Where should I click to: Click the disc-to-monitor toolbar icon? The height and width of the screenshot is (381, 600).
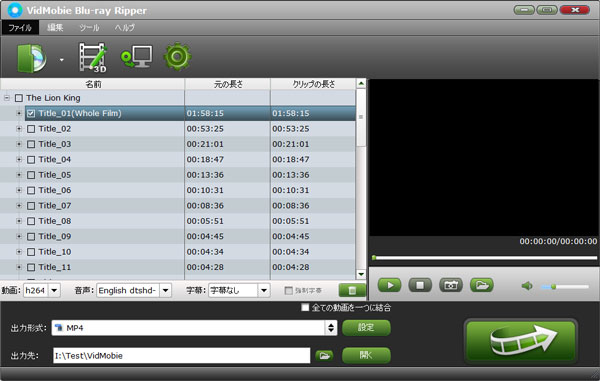136,57
